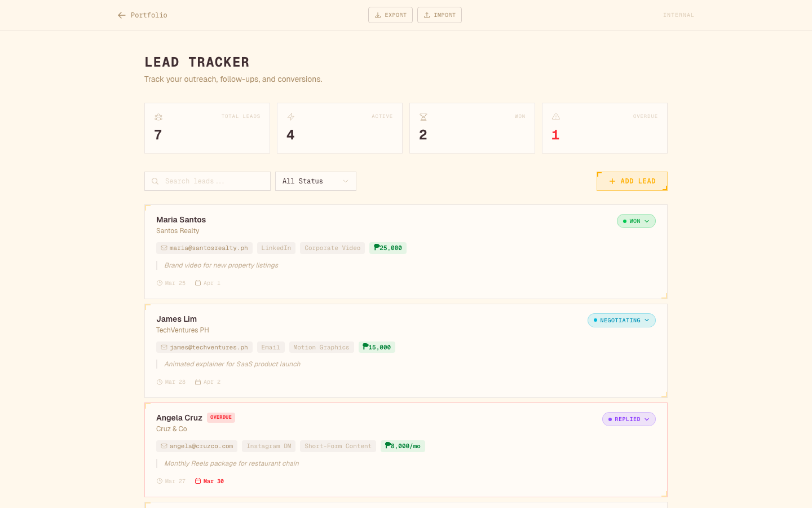The height and width of the screenshot is (508, 812).
Task: Click the ₱25,000 budget tag
Action: click(x=388, y=248)
